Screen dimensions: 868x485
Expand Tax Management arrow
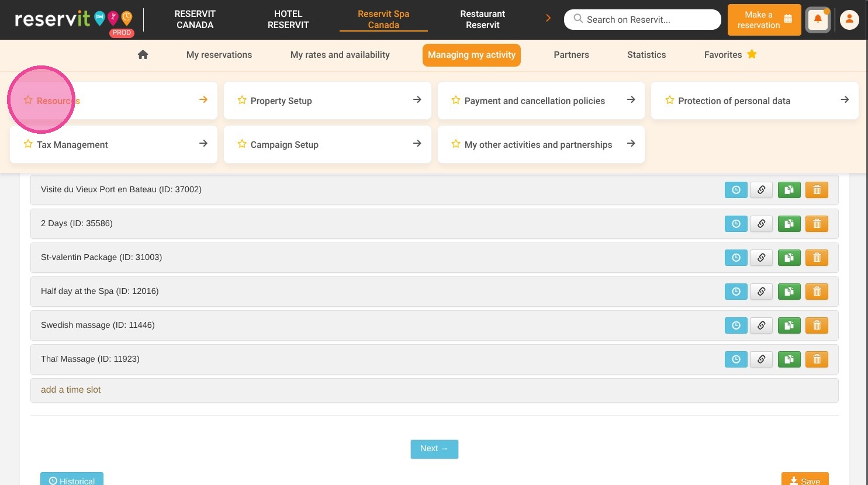pos(203,144)
